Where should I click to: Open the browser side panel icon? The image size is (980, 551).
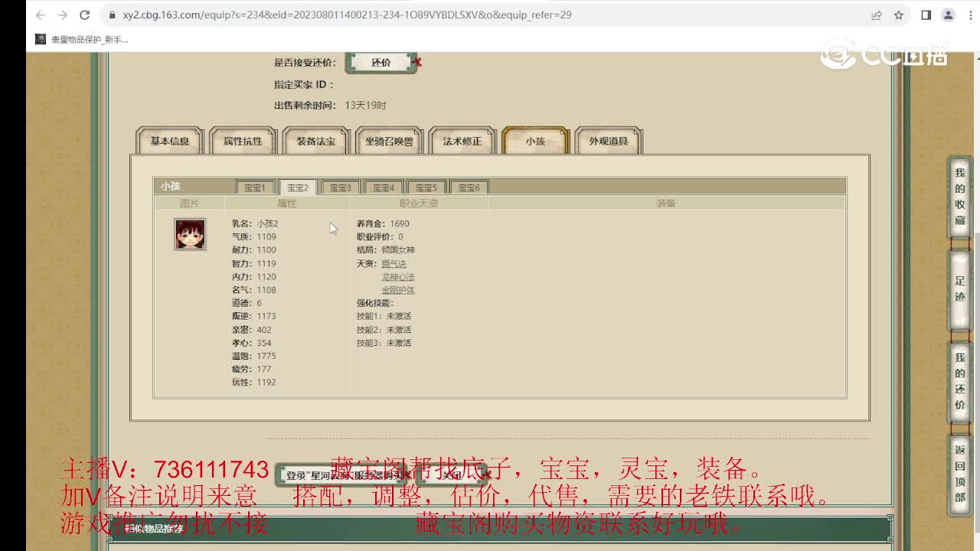926,15
